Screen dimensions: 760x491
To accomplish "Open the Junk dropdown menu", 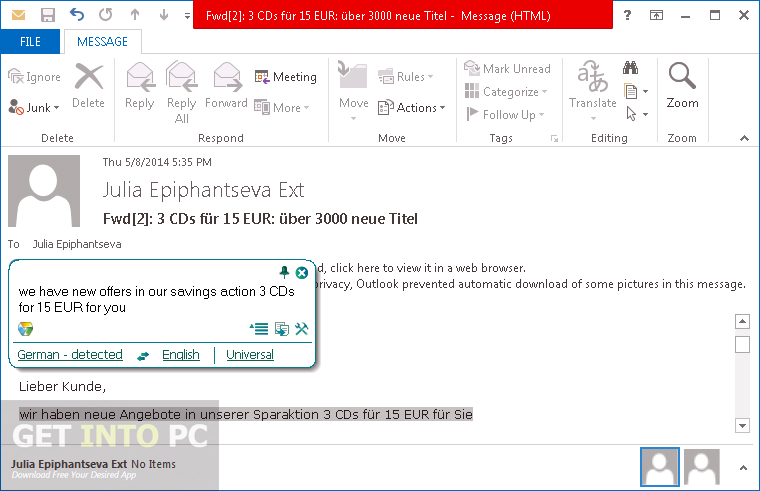I will coord(34,107).
